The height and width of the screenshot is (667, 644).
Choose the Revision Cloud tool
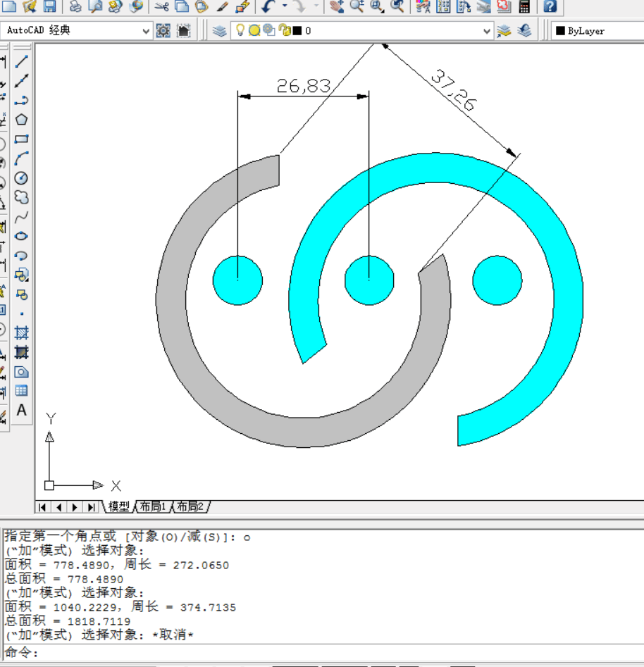[x=22, y=197]
